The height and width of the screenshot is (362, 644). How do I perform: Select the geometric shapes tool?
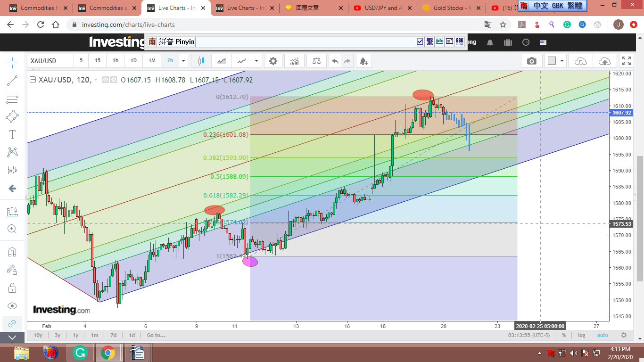point(12,116)
